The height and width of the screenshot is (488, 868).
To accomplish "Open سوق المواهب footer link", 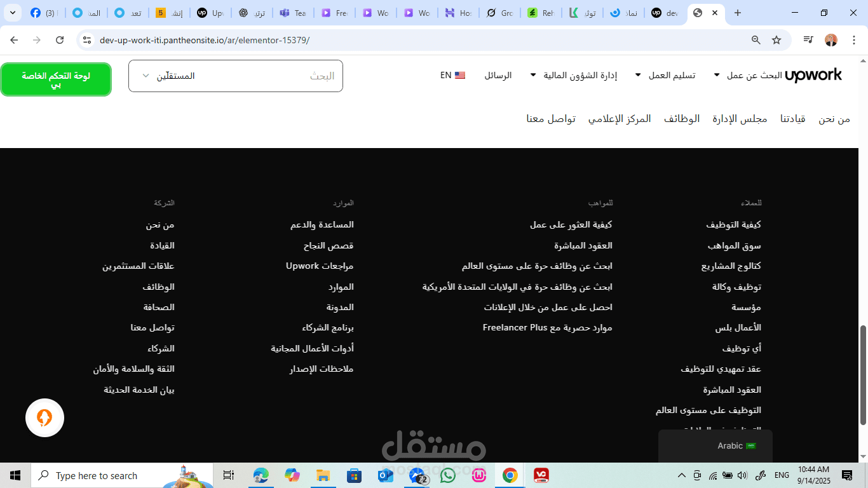I will click(x=735, y=245).
